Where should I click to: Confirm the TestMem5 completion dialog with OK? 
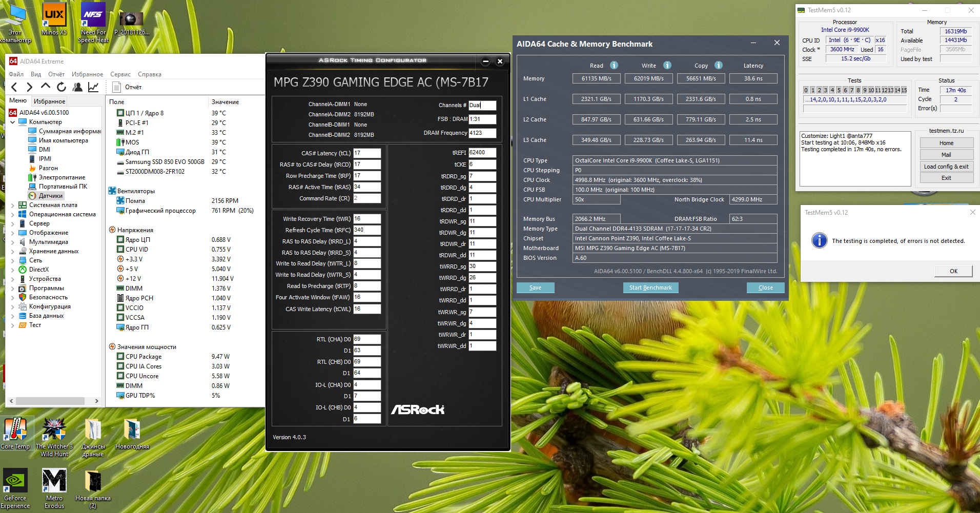(953, 271)
